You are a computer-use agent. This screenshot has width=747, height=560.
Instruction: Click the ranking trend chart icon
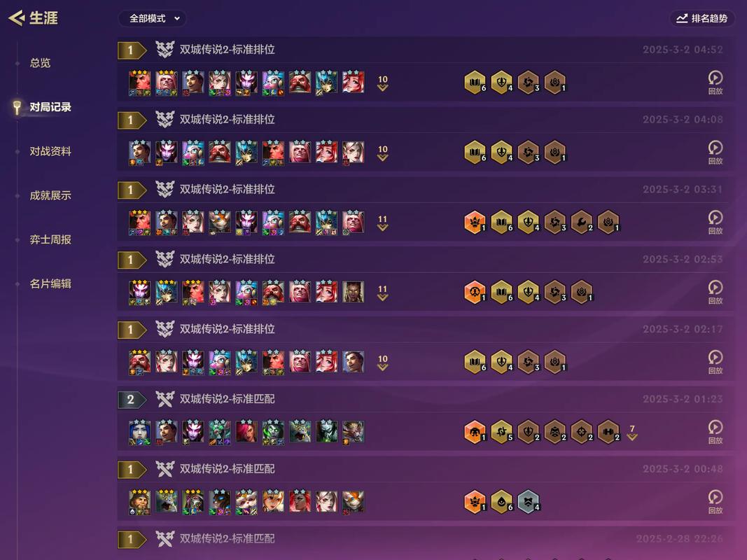(x=682, y=19)
